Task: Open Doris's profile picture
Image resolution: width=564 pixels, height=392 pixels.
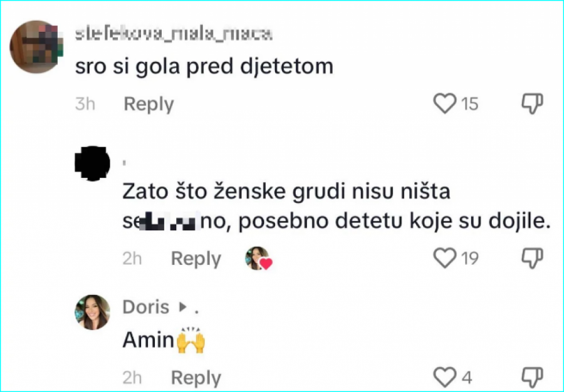Action: coord(92,312)
